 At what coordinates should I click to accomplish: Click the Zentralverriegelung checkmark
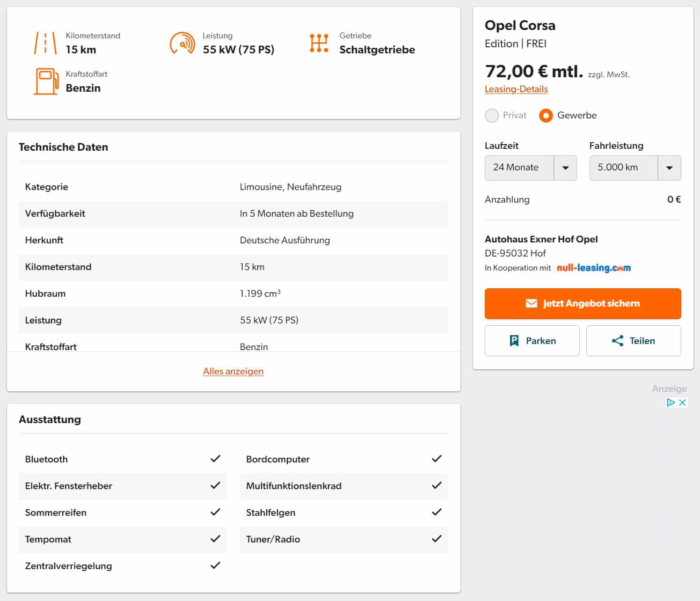[x=215, y=565]
